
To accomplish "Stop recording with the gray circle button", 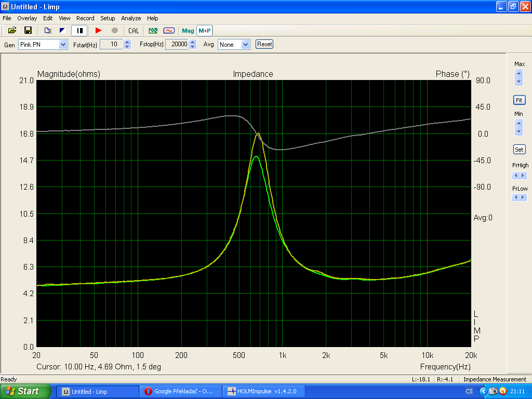I will pos(115,31).
